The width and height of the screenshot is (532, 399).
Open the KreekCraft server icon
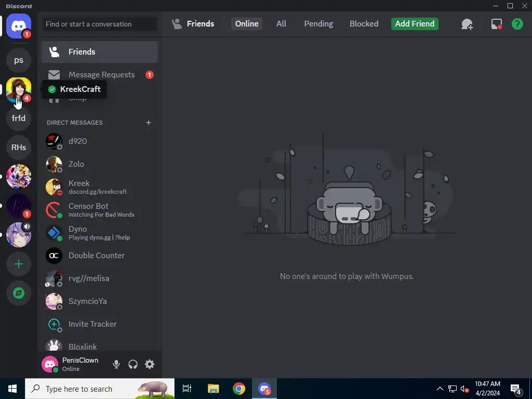pyautogui.click(x=19, y=89)
